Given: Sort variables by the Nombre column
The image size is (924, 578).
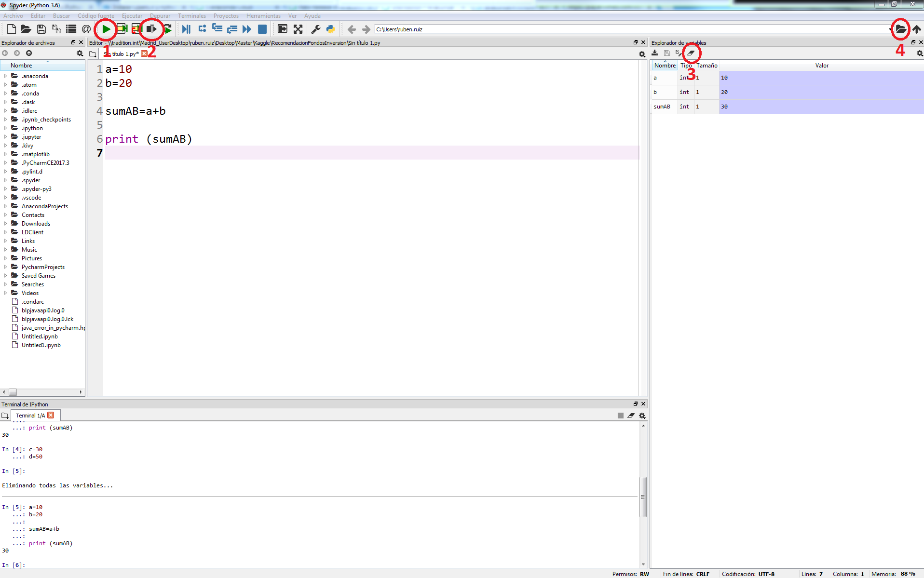Looking at the screenshot, I should [x=665, y=65].
